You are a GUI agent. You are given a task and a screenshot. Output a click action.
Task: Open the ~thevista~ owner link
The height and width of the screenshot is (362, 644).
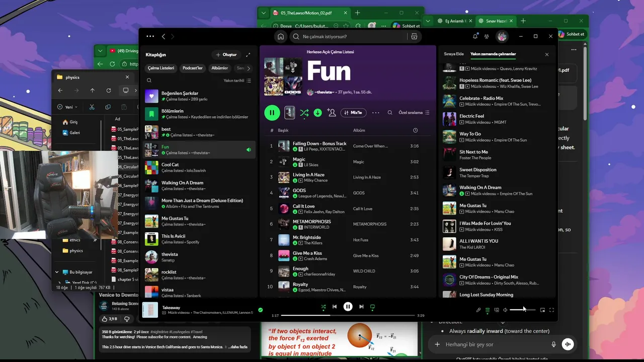pos(324,92)
